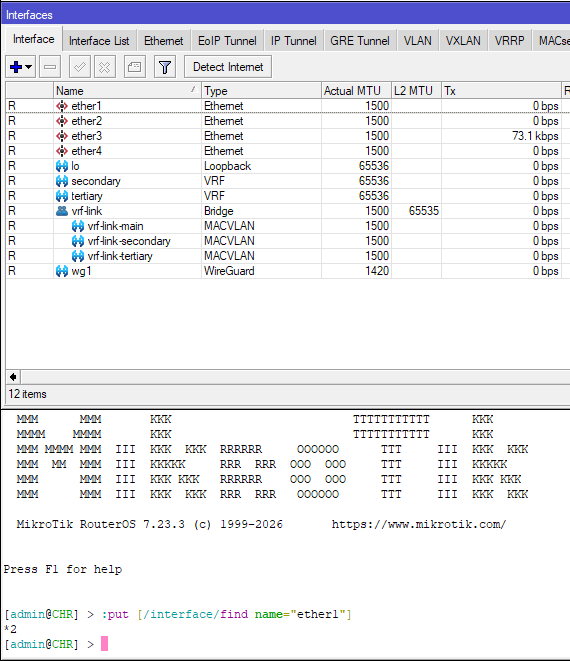The height and width of the screenshot is (661, 570).
Task: Select the wg1 interface name
Action: [81, 271]
